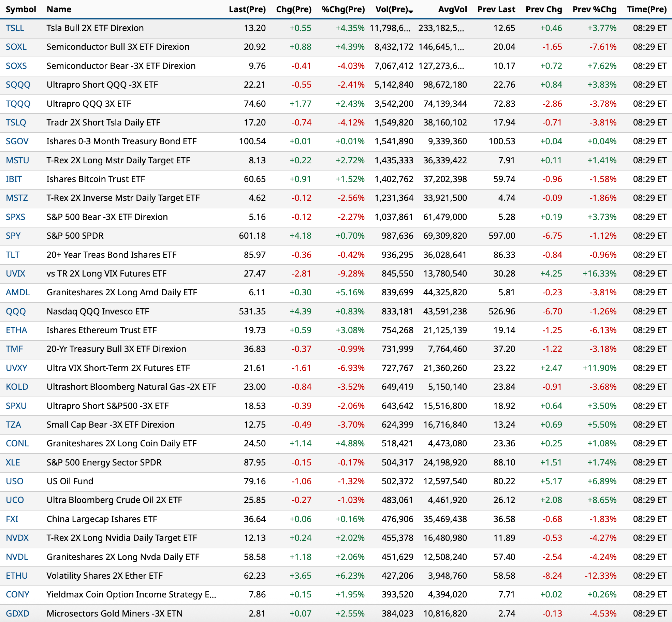
Task: Open the QQQ ticker link
Action: coord(16,311)
